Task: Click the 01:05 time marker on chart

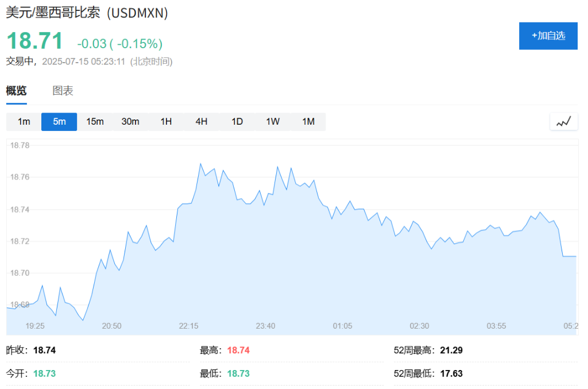Action: coord(342,326)
